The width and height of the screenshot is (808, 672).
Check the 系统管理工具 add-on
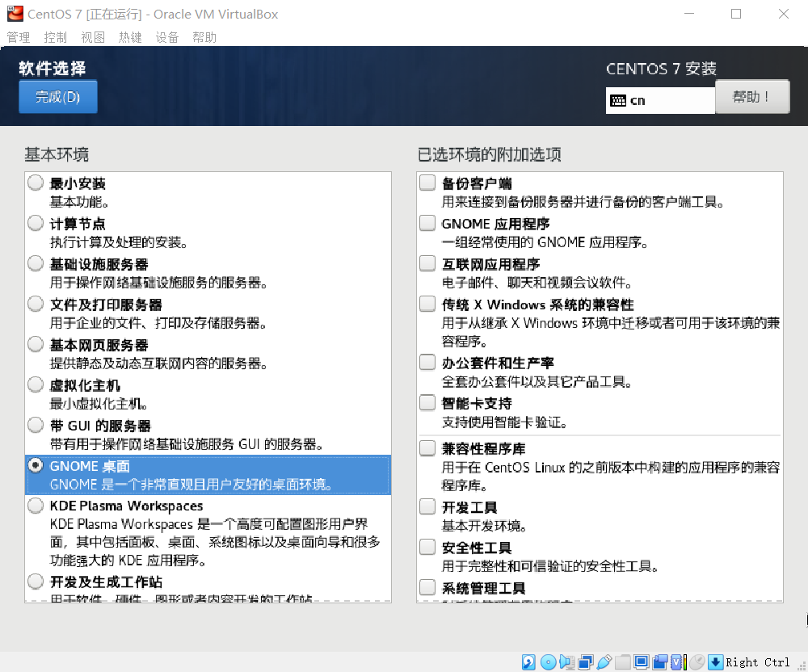coord(427,587)
